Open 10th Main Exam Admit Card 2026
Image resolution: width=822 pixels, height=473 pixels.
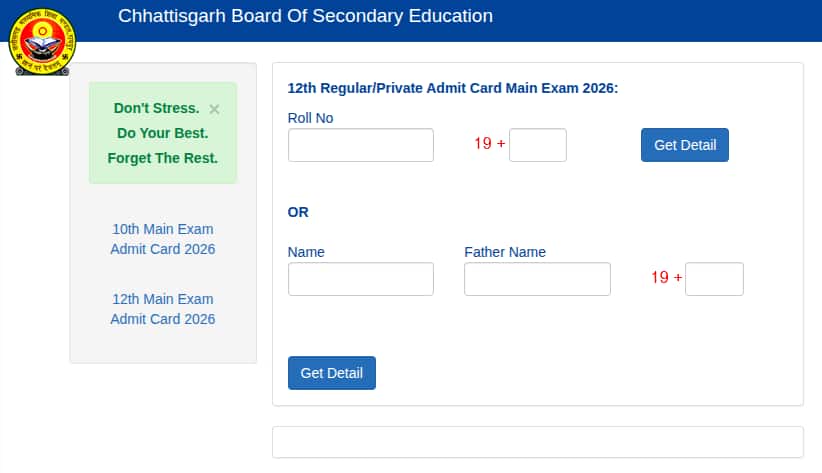[163, 239]
